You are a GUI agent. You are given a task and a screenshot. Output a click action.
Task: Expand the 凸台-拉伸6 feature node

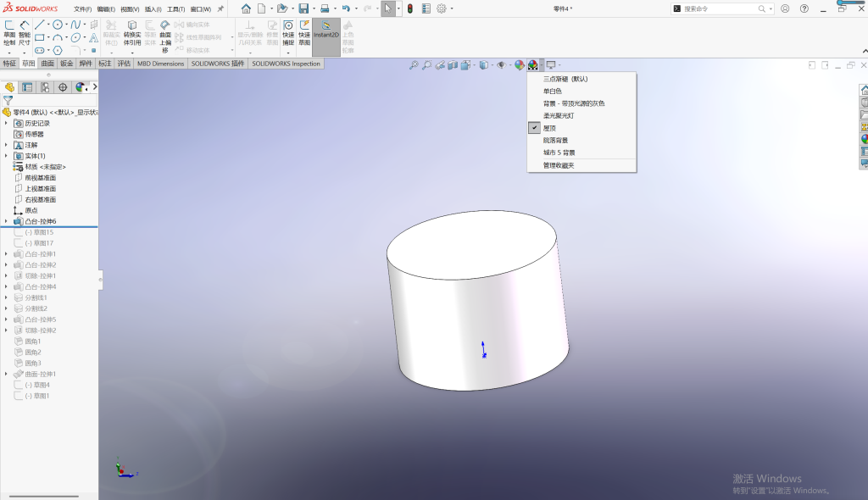pyautogui.click(x=6, y=221)
